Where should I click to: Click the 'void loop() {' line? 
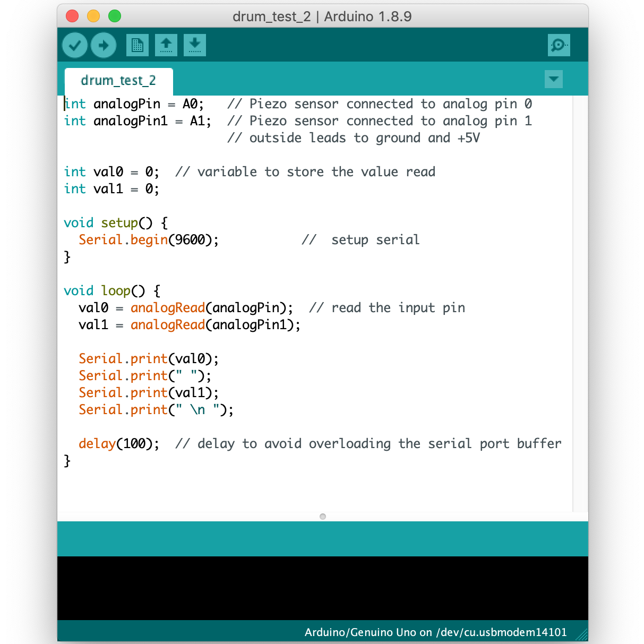tap(112, 291)
